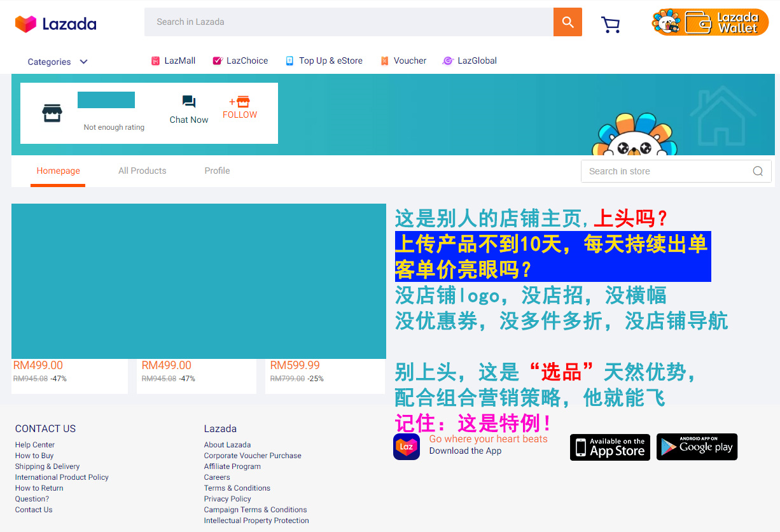
Task: Download from the Google Play badge
Action: click(x=697, y=447)
